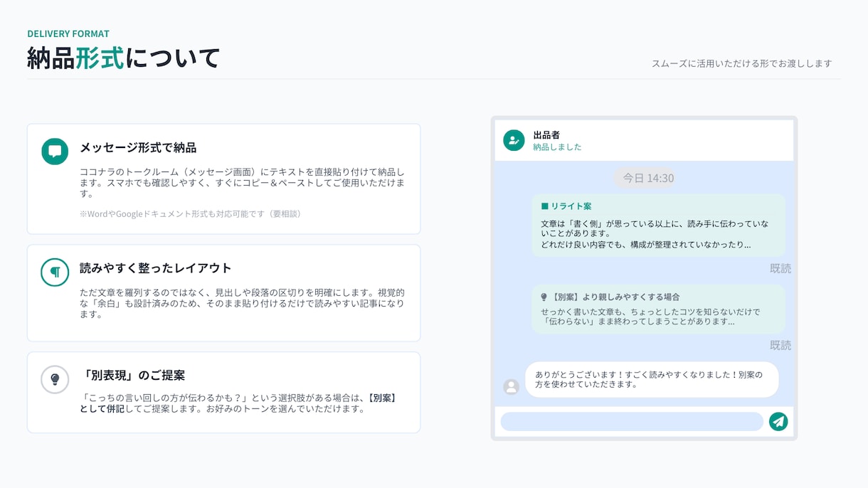Click the 読みやすく整ったレイアウト card heading
Viewport: 868px width, 488px height.
156,268
